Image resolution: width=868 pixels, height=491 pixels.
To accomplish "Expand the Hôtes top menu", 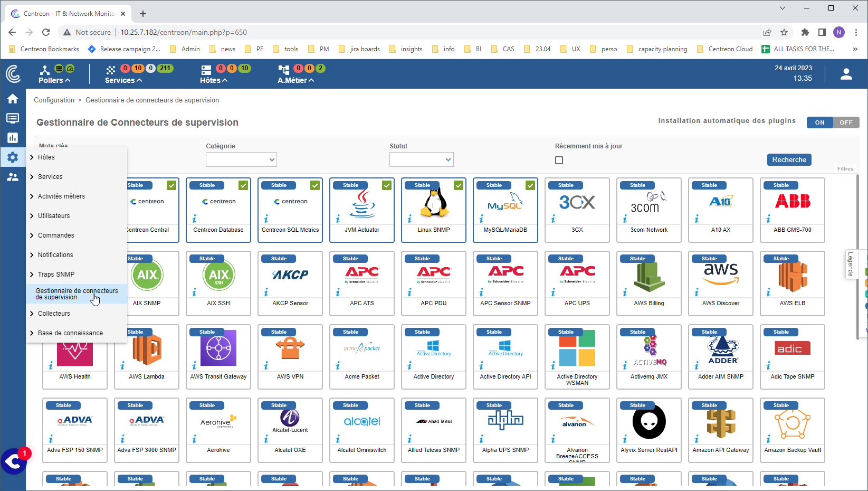I will (214, 80).
